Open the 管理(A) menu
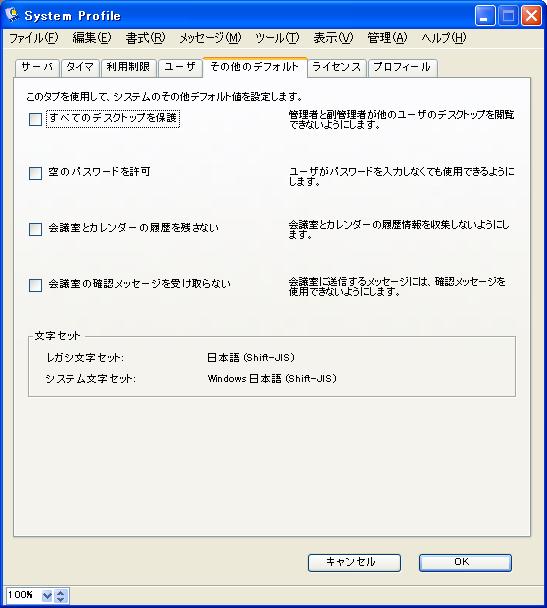Image resolution: width=547 pixels, height=608 pixels. (x=387, y=38)
